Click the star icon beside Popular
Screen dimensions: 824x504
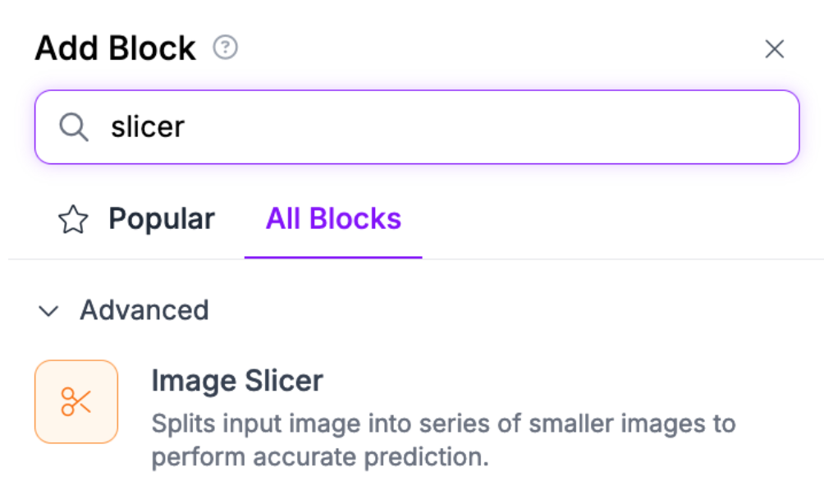pyautogui.click(x=73, y=220)
